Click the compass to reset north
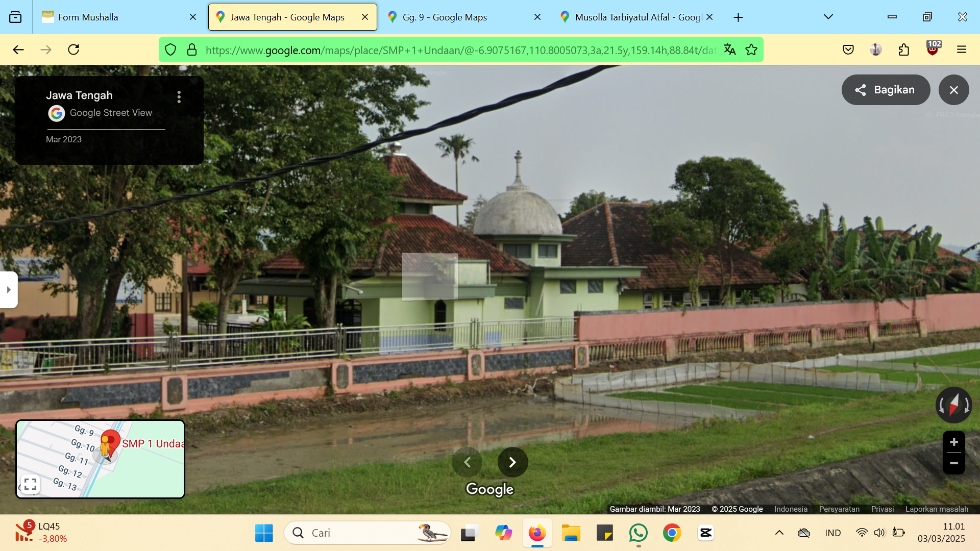980x551 pixels. click(x=953, y=405)
